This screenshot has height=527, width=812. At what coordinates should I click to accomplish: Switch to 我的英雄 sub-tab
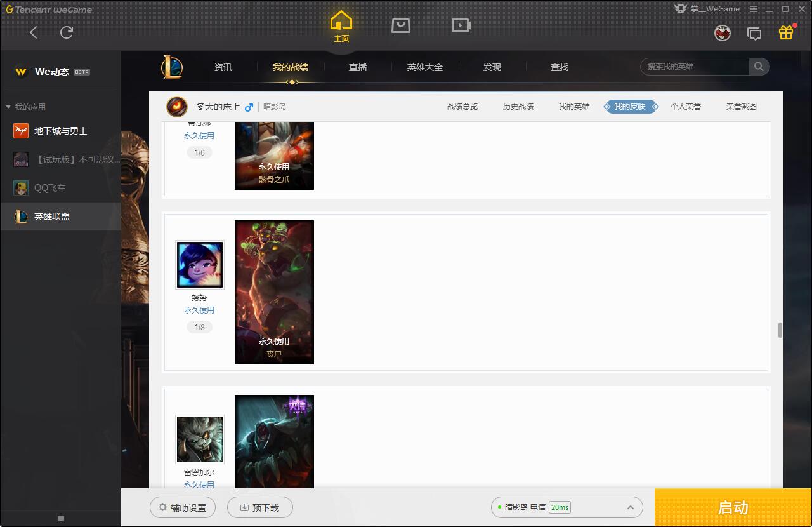pyautogui.click(x=574, y=107)
